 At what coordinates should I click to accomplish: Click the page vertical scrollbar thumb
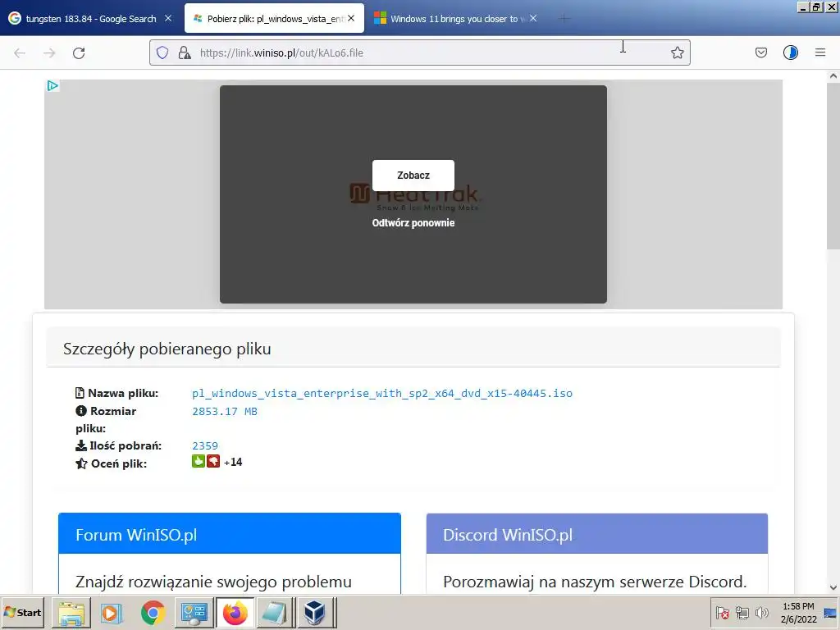pos(833,167)
